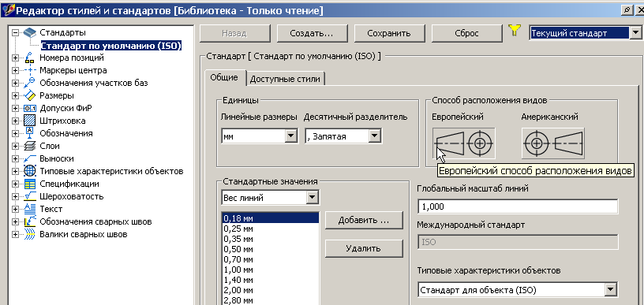Click the Маркеры центра icon in the tree
The image size is (644, 305).
29,70
